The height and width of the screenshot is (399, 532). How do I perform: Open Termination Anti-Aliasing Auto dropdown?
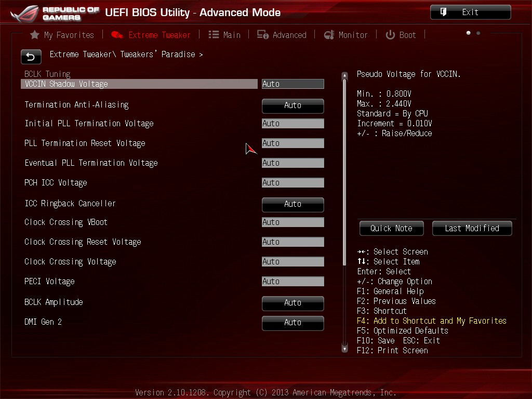tap(293, 106)
